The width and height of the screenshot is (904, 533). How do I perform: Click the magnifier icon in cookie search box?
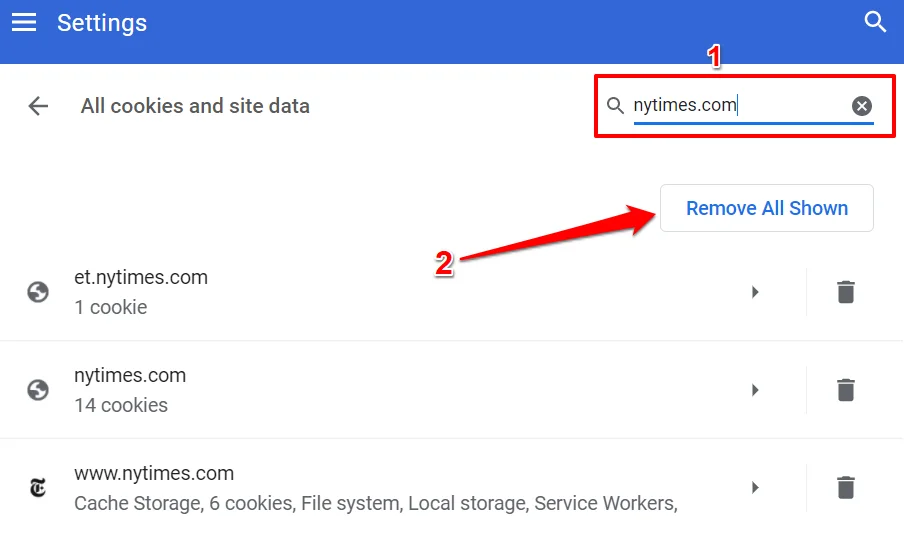(615, 106)
